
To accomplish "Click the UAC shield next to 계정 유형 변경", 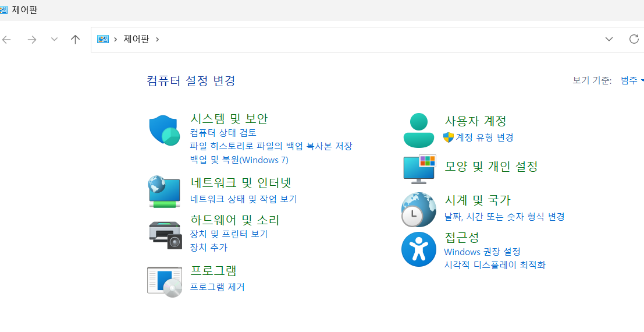I will tap(449, 137).
